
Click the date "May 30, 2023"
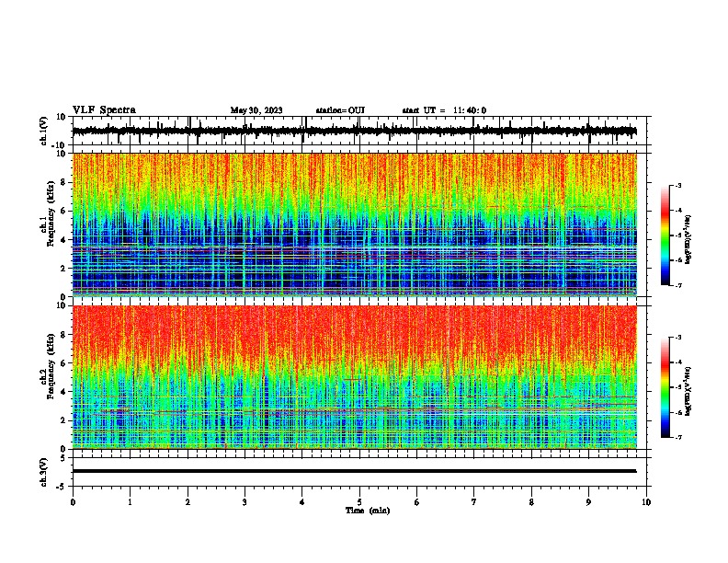pos(256,110)
